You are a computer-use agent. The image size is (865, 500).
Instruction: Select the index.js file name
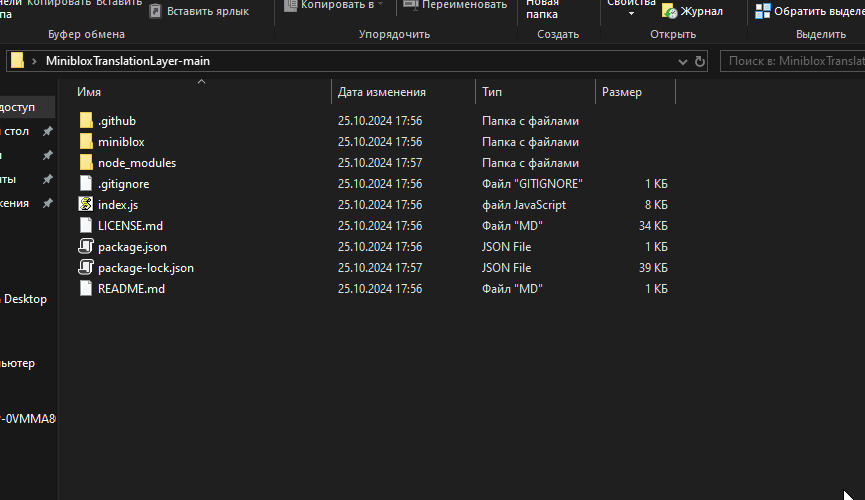pyautogui.click(x=118, y=205)
